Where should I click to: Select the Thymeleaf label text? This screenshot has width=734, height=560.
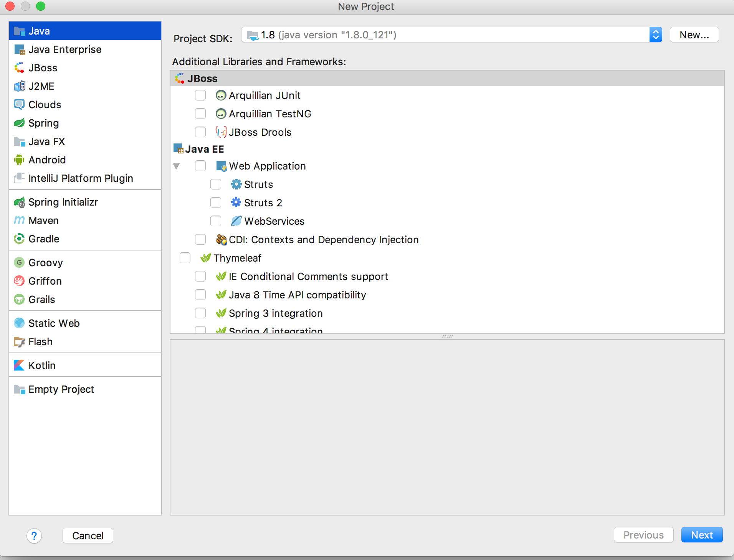237,258
